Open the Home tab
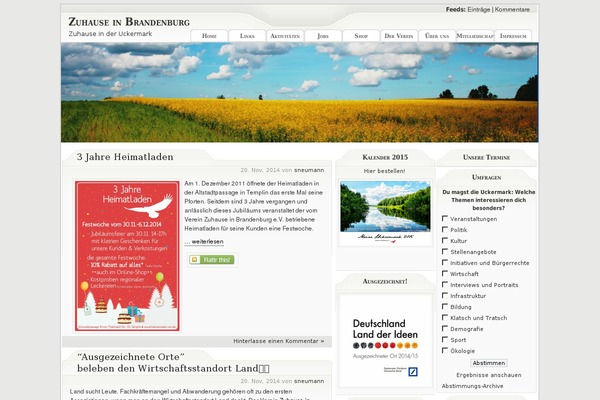600x400 pixels. 209,36
